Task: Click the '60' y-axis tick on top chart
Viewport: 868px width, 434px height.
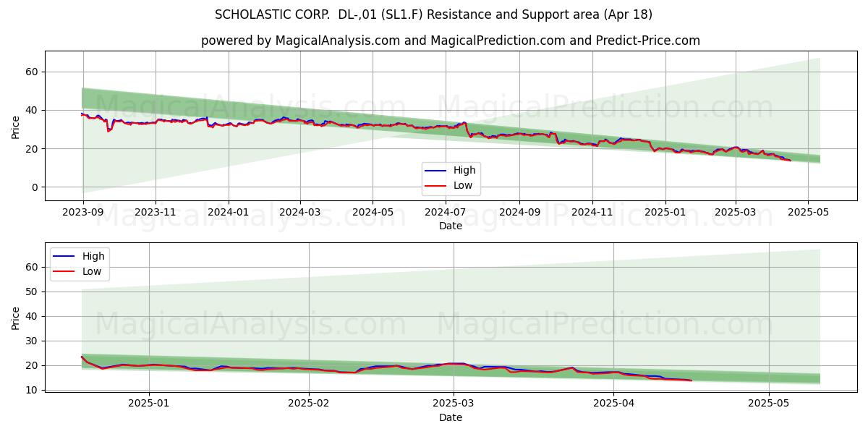Action: tap(33, 72)
